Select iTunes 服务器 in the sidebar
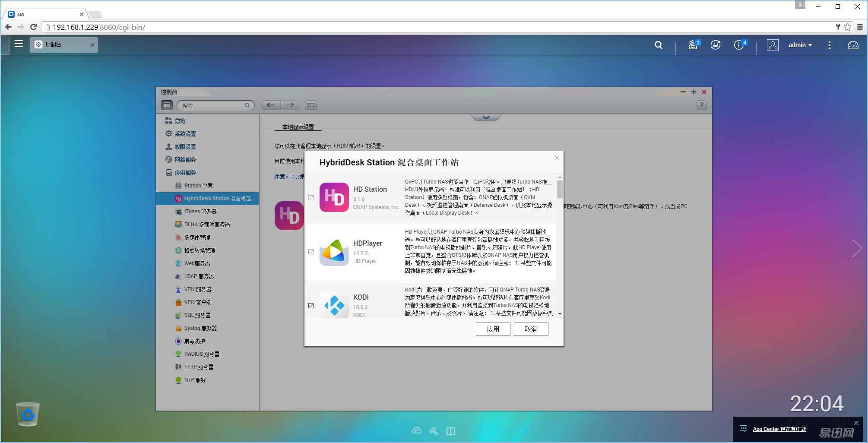The image size is (868, 443). pyautogui.click(x=200, y=212)
